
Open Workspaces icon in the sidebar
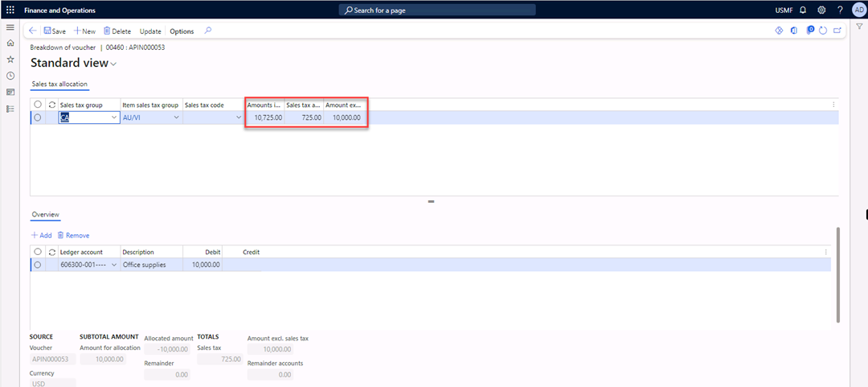pos(10,92)
